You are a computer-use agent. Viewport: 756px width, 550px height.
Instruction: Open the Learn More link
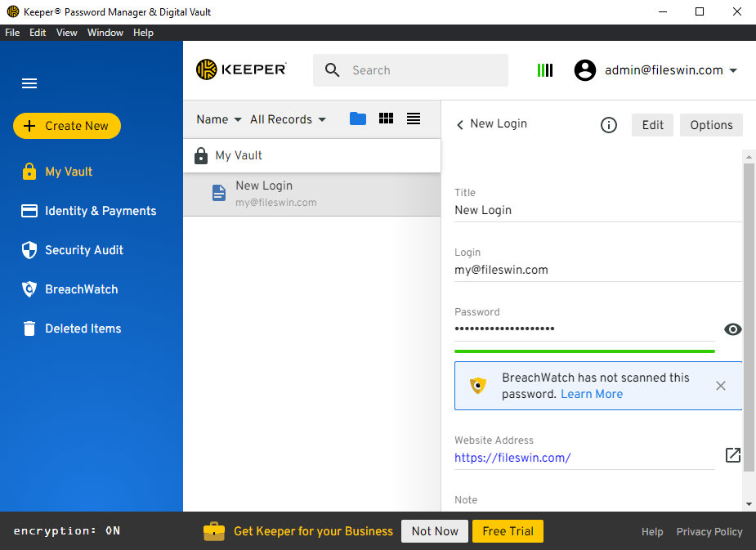tap(592, 394)
